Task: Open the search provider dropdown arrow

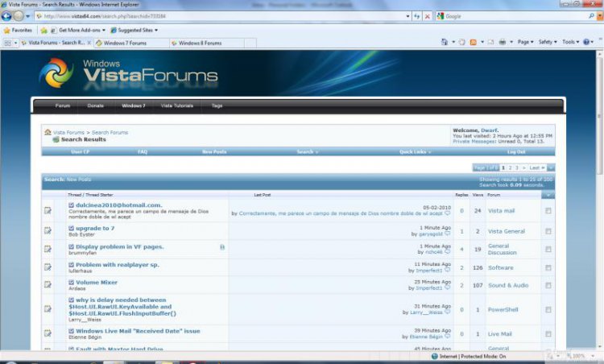Action: (599, 16)
